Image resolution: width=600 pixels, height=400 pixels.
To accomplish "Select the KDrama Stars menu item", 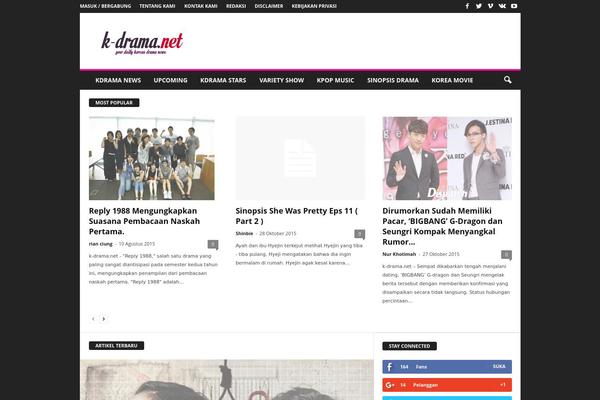I will 223,80.
